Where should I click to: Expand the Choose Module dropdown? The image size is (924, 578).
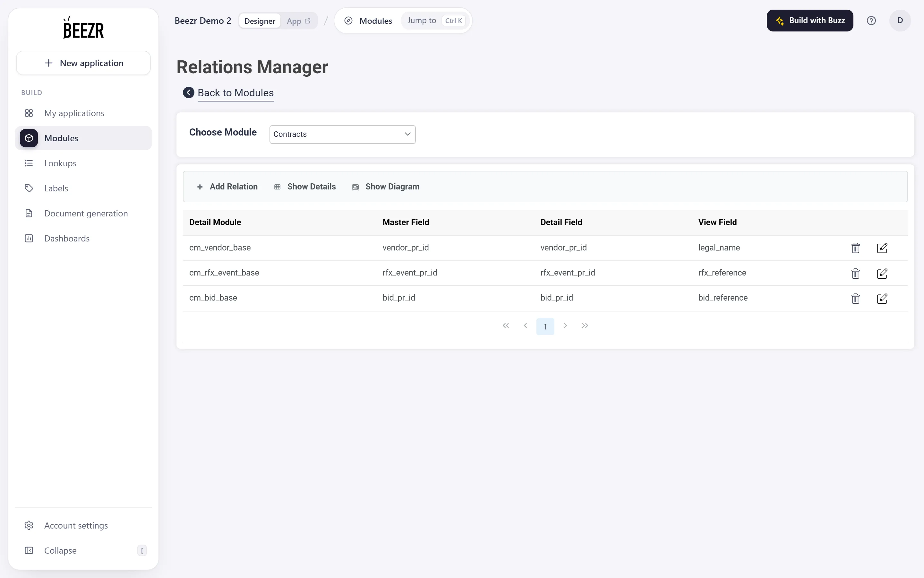[x=343, y=134]
